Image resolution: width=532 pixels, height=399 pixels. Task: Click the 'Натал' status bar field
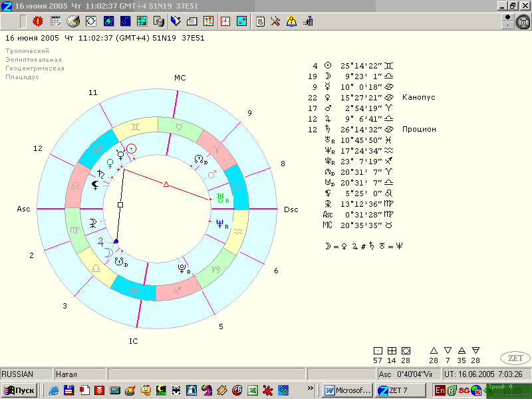[x=80, y=374]
